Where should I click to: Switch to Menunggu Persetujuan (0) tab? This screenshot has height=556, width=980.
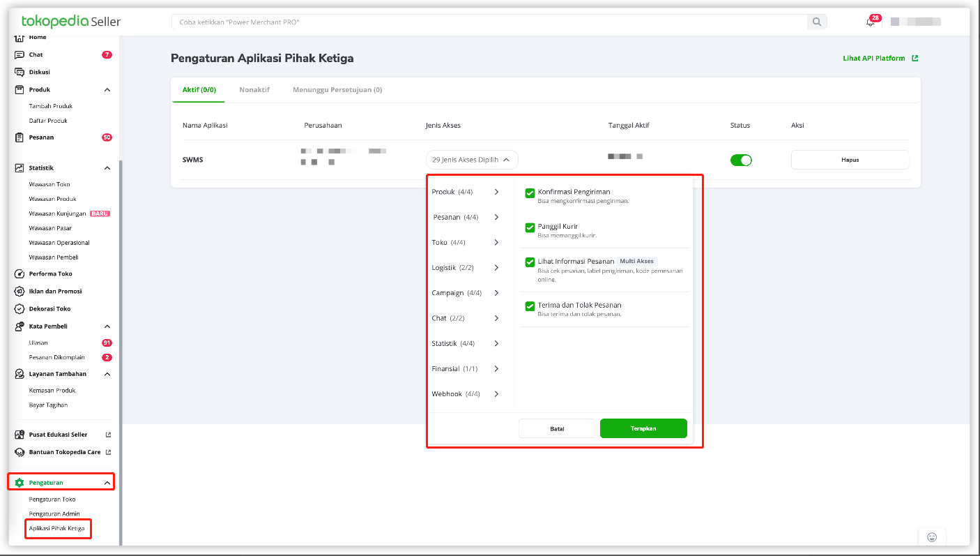tap(337, 90)
